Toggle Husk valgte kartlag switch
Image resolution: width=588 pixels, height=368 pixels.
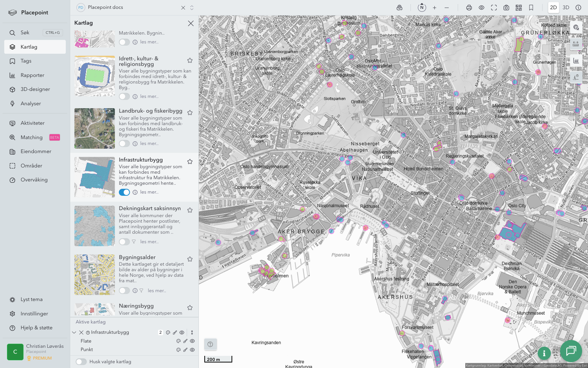coord(81,362)
